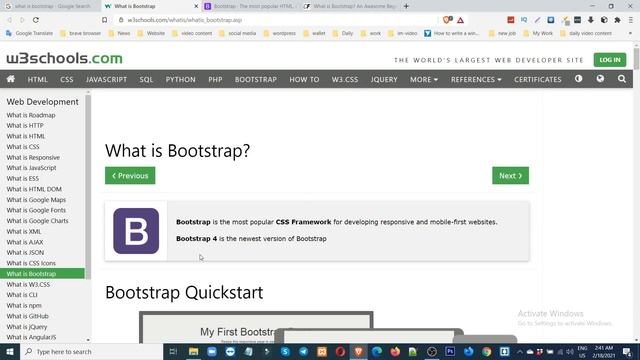Open the JAVASCRIPT menu item

[106, 79]
